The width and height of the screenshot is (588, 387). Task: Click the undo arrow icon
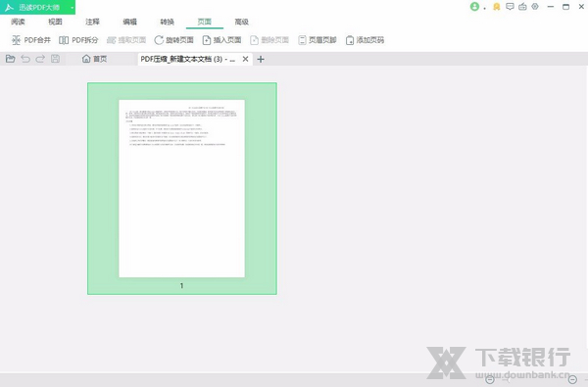25,59
